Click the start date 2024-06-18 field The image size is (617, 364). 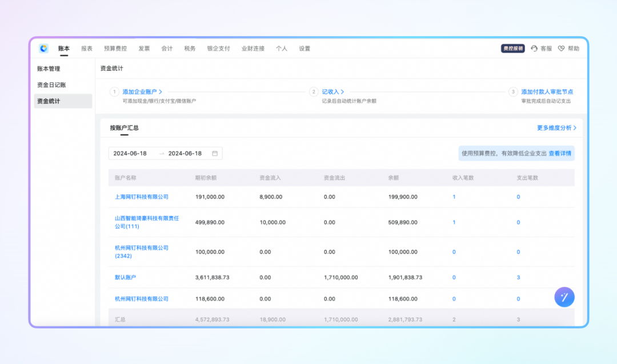(130, 154)
